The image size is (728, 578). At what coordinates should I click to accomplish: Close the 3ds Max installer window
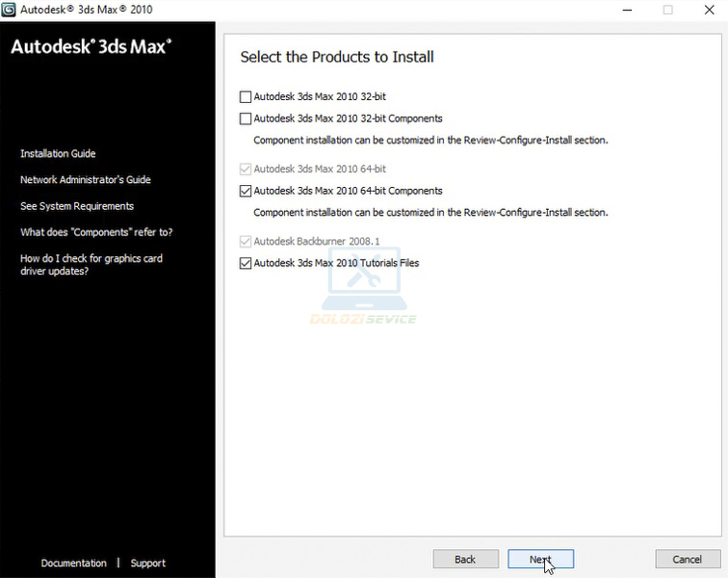[709, 10]
